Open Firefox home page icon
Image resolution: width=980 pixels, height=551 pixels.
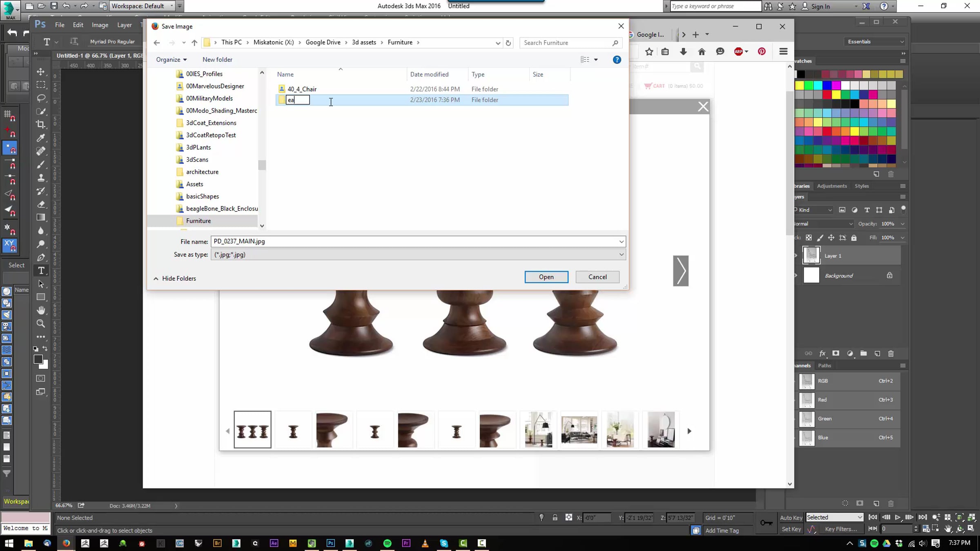[702, 51]
